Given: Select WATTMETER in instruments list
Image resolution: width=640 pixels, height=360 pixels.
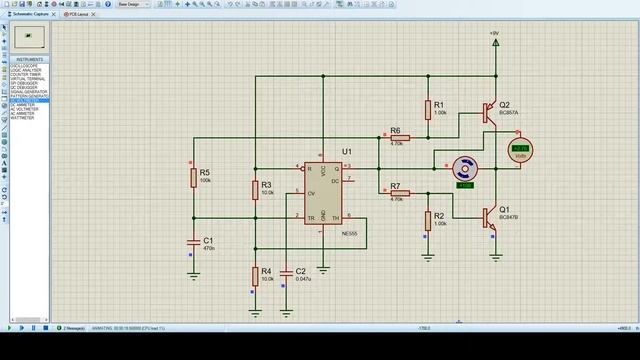Looking at the screenshot, I should [x=22, y=118].
